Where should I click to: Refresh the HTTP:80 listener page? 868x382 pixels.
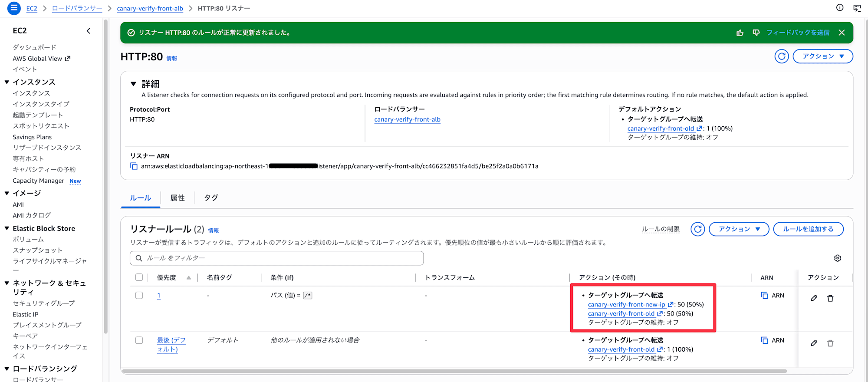coord(782,56)
